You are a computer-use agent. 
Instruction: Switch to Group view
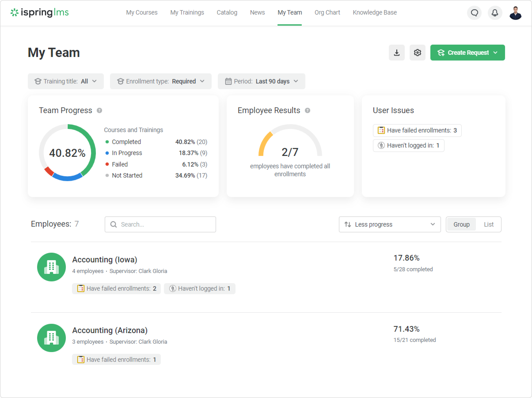click(x=461, y=224)
